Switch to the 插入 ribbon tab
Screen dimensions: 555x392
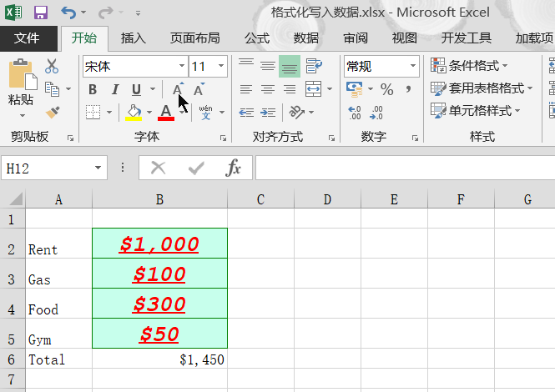133,38
